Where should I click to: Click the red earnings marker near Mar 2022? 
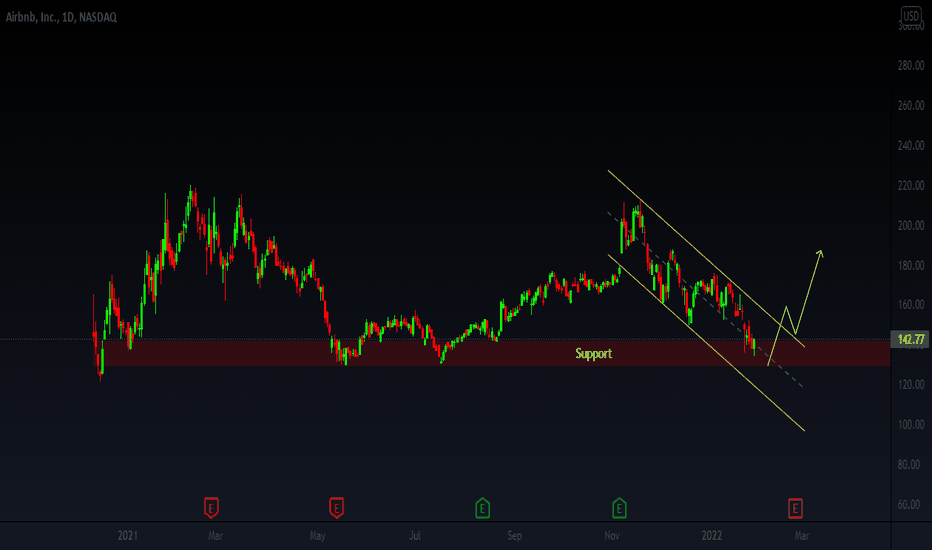point(795,508)
